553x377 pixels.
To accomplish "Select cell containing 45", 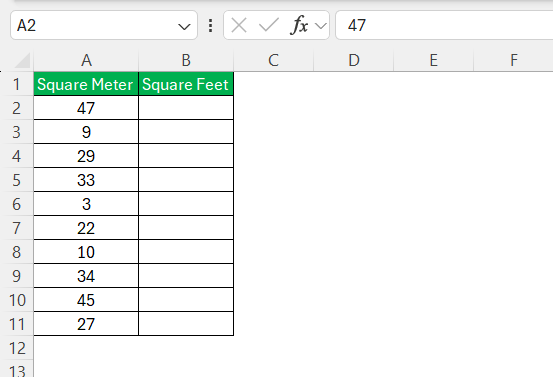I will pyautogui.click(x=86, y=300).
